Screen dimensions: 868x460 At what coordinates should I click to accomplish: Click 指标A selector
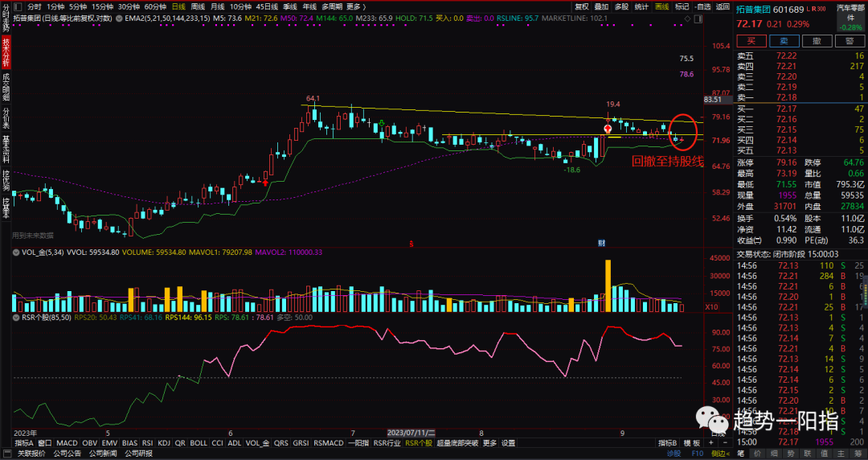click(24, 443)
